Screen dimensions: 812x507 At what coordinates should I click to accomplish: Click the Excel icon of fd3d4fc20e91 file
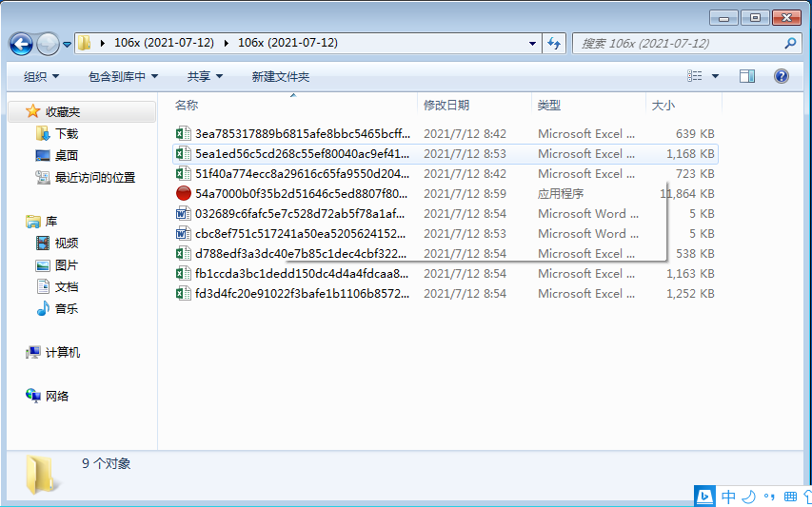[184, 294]
